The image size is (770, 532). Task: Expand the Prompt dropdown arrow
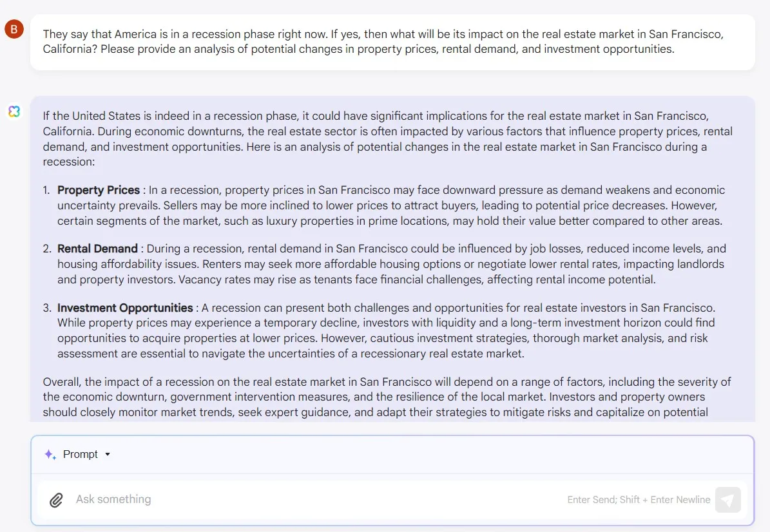(108, 454)
